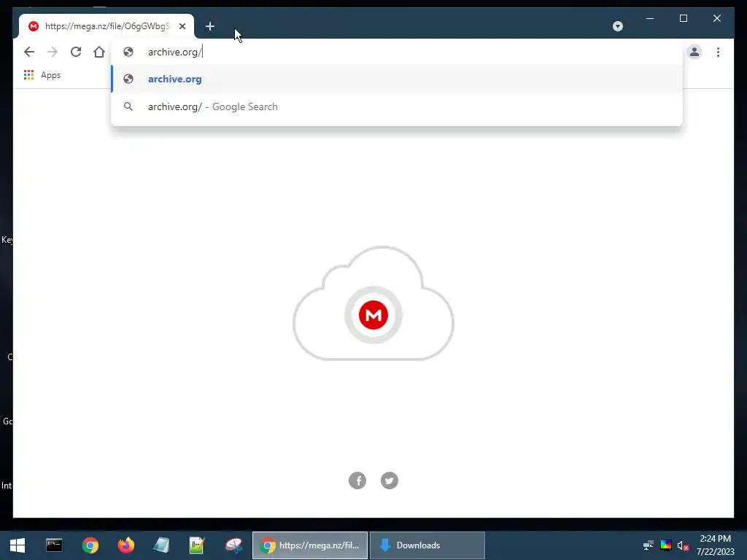
Task: Open the MEGA Twitter link icon
Action: (x=390, y=481)
